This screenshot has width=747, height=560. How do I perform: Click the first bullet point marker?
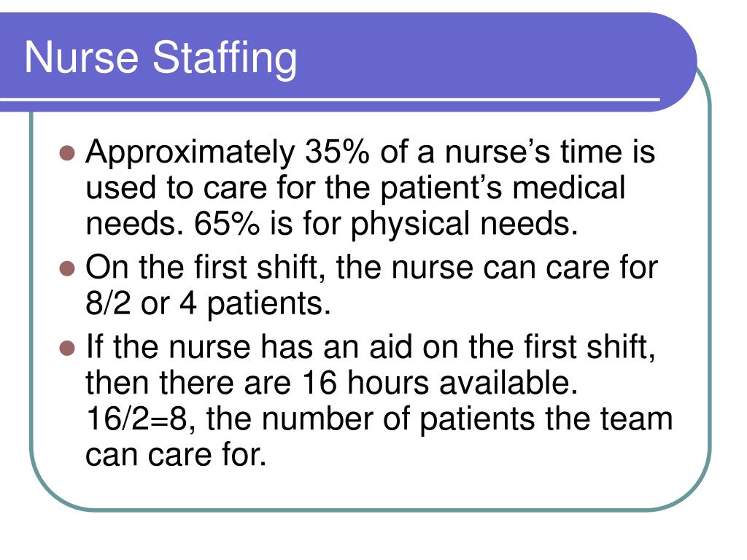[67, 153]
